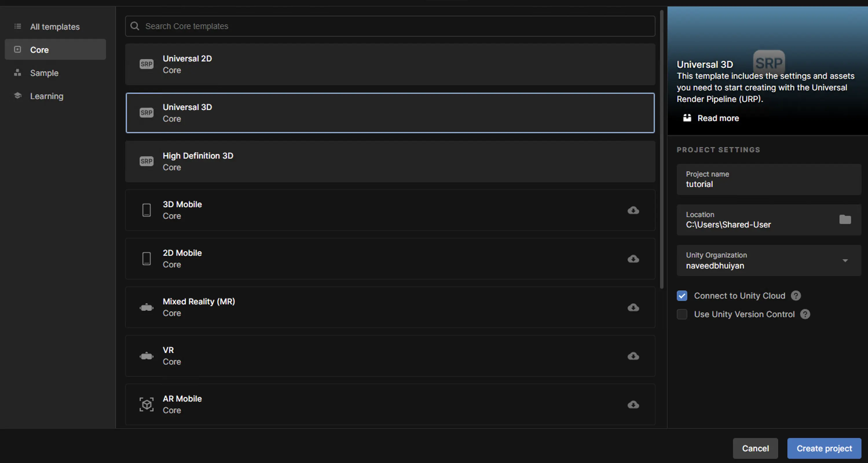Click help icon next to Connect to Unity Cloud

click(796, 296)
